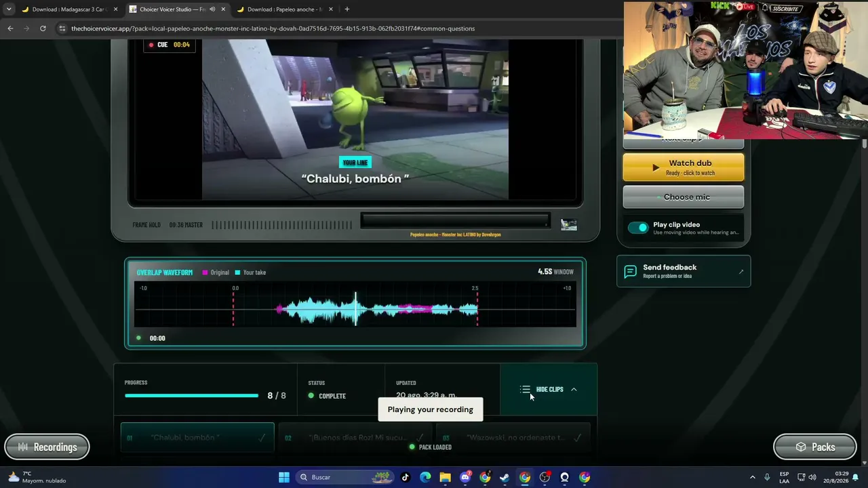Open File Explorer from the taskbar

click(x=445, y=477)
